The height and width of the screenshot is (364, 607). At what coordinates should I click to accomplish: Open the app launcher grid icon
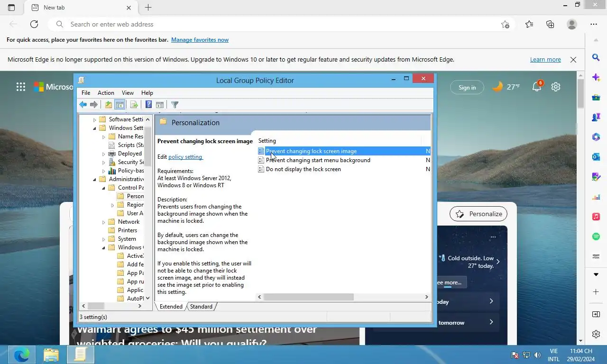point(21,87)
